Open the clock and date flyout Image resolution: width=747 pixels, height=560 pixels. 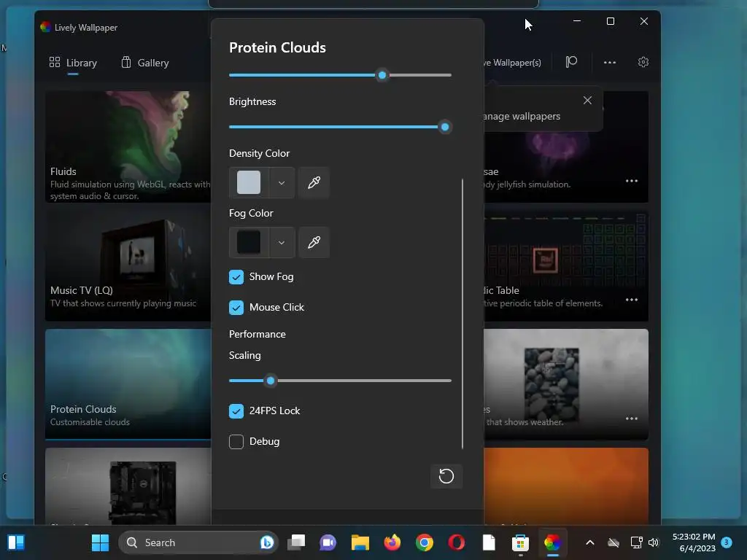(694, 542)
